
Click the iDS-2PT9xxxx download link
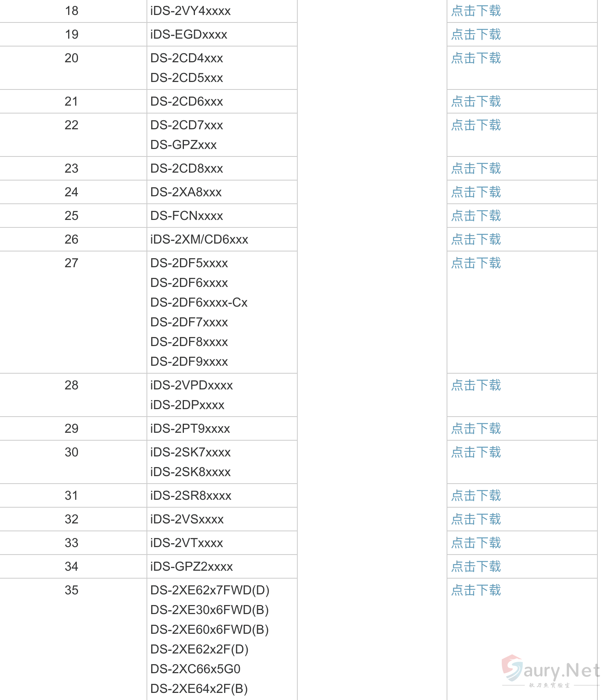point(476,429)
